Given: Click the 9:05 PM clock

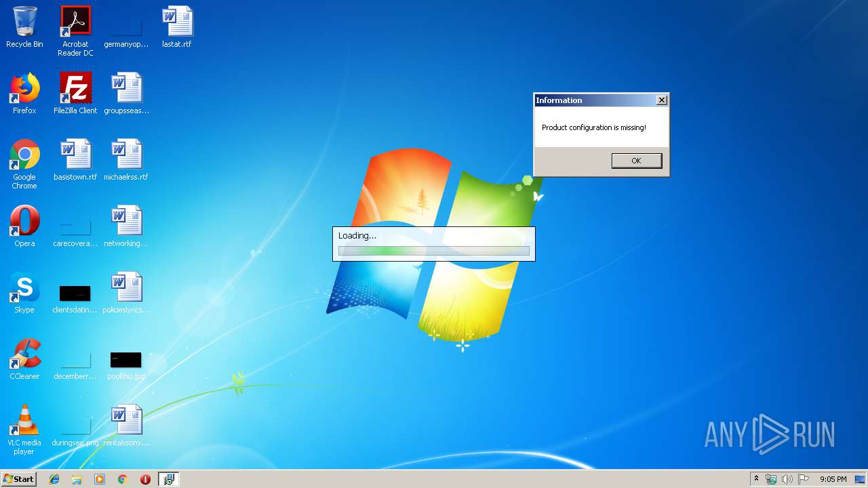Looking at the screenshot, I should pyautogui.click(x=833, y=479).
